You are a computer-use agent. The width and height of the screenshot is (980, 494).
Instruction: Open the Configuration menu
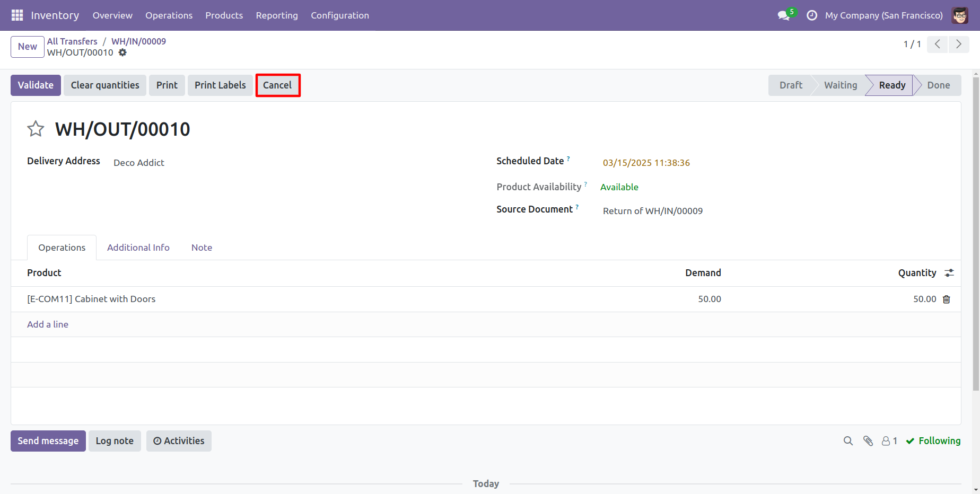(x=340, y=15)
